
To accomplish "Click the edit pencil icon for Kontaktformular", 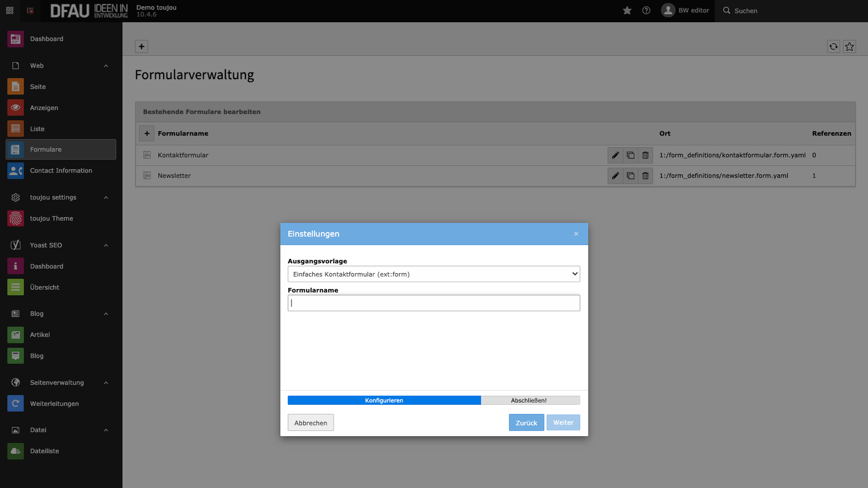I will [x=615, y=155].
